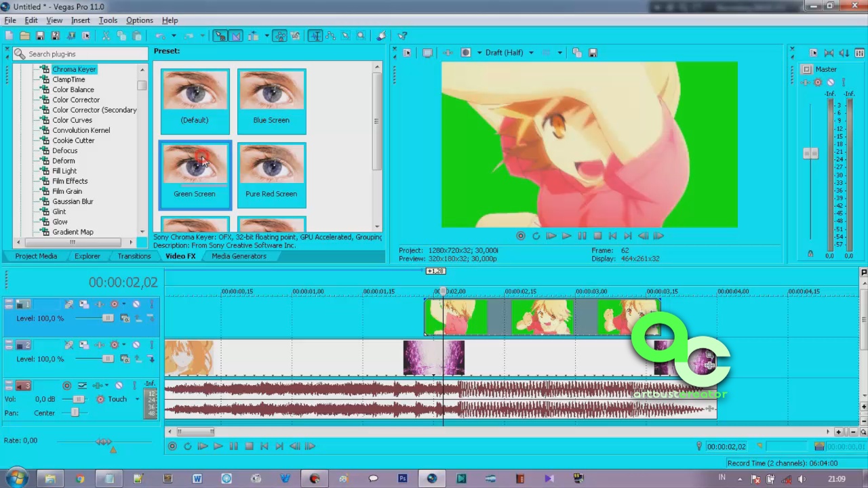Select the Normal Edit tool on the toolbar
Viewport: 868px width, 488px height.
point(315,35)
